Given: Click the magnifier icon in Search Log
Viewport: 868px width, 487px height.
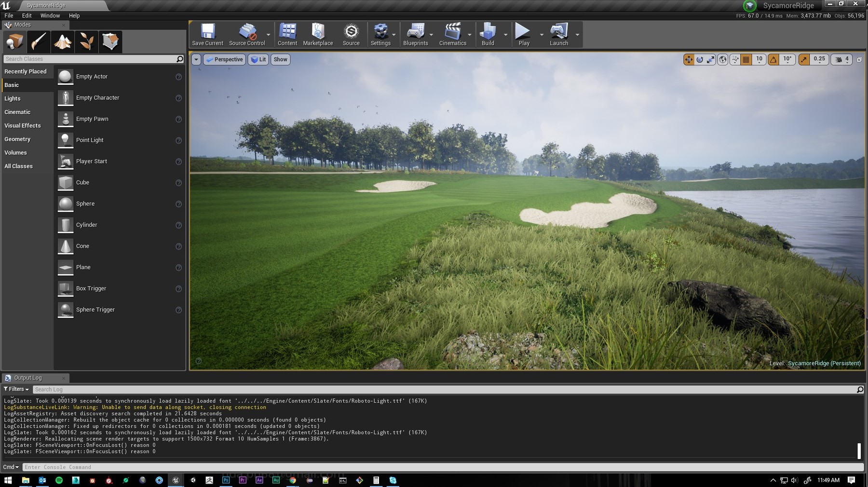Looking at the screenshot, I should (x=860, y=390).
